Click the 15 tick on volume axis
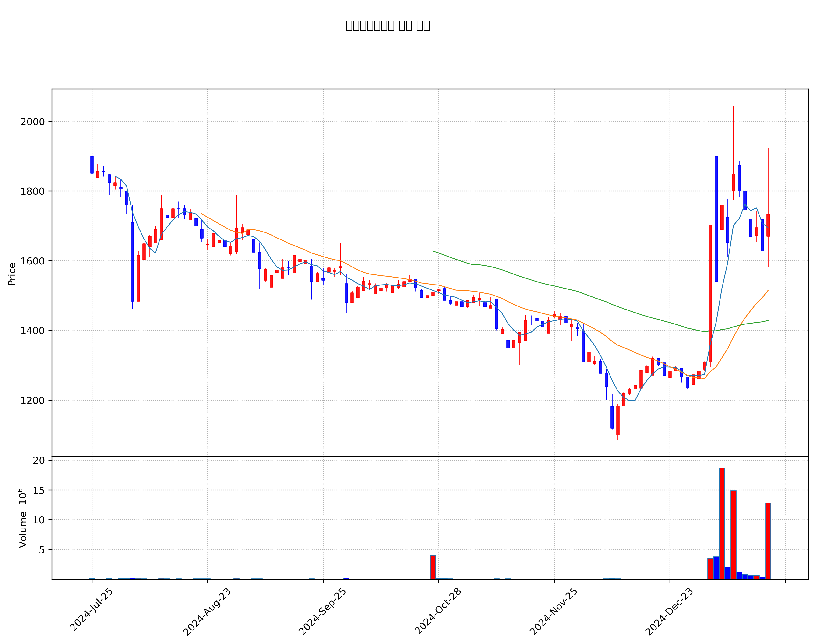 (39, 491)
